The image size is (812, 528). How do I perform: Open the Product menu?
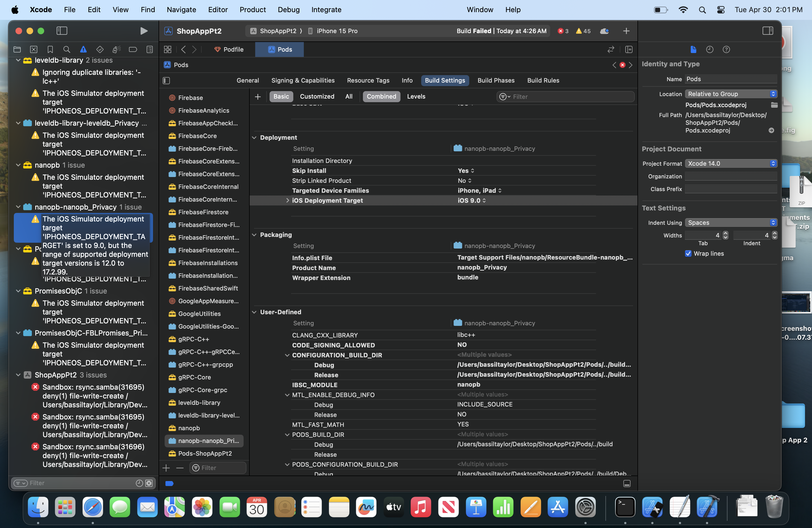click(x=252, y=10)
